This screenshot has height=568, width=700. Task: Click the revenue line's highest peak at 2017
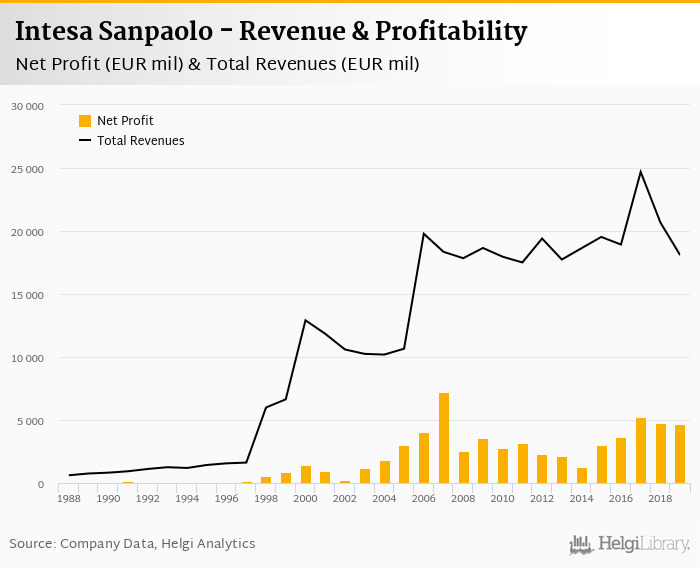pyautogui.click(x=641, y=172)
